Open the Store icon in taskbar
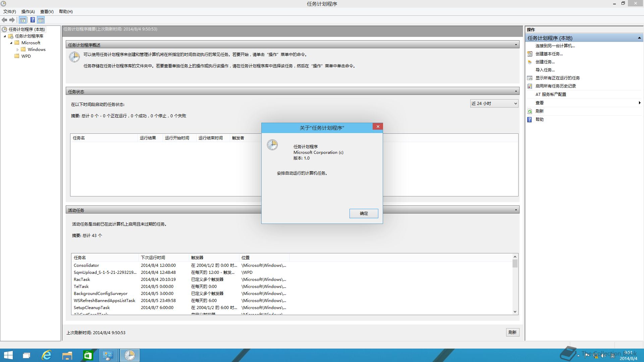 (x=88, y=355)
